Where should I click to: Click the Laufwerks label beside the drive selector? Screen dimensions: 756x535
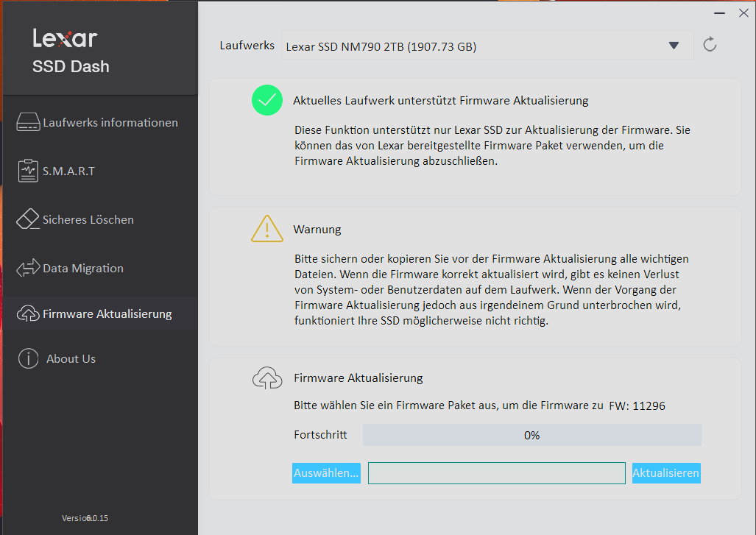pos(247,46)
